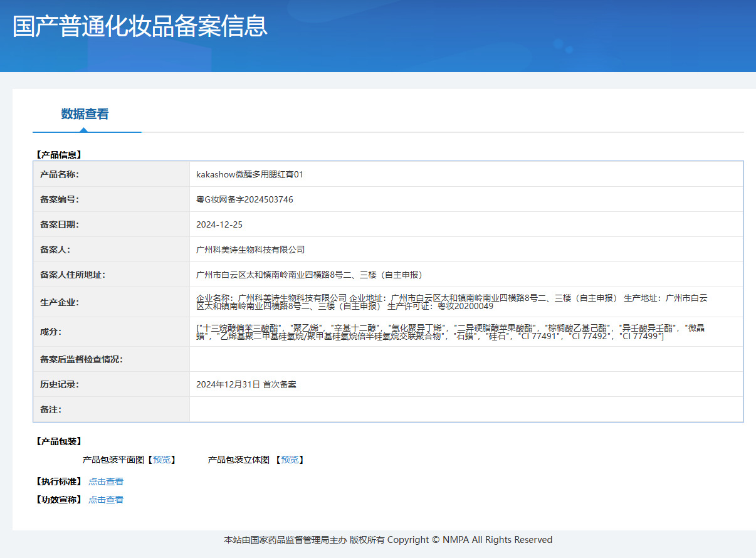Open 点击查看 link next to 执行标准

click(x=106, y=482)
